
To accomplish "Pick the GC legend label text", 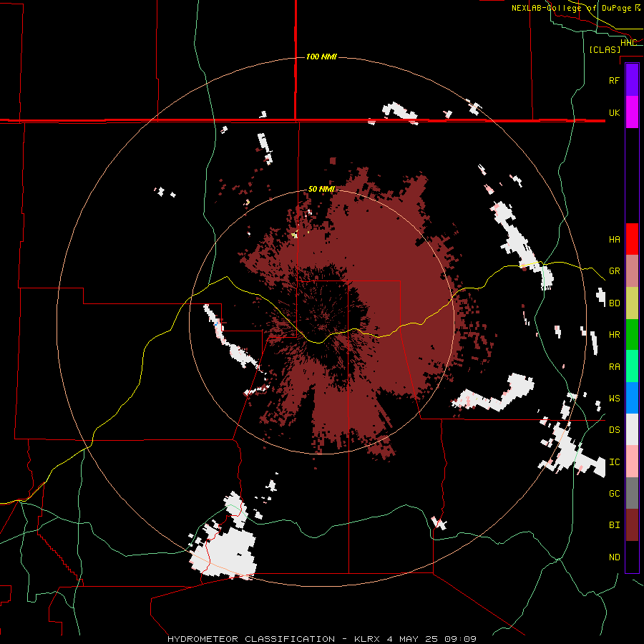I will pyautogui.click(x=614, y=494).
